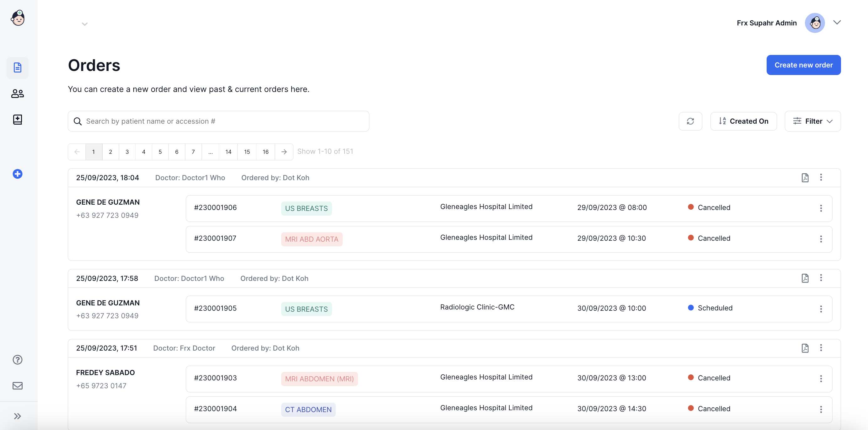Image resolution: width=868 pixels, height=430 pixels.
Task: Open kebab menu for accession #230001906
Action: [821, 208]
